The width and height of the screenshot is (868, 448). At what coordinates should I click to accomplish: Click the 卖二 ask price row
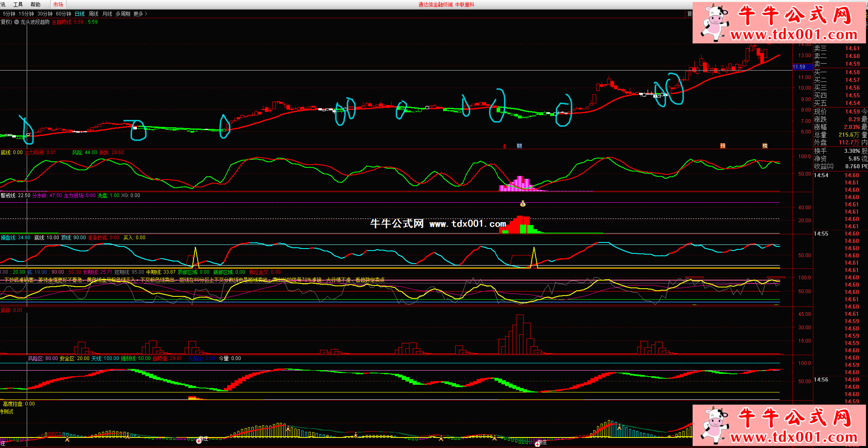[x=837, y=56]
